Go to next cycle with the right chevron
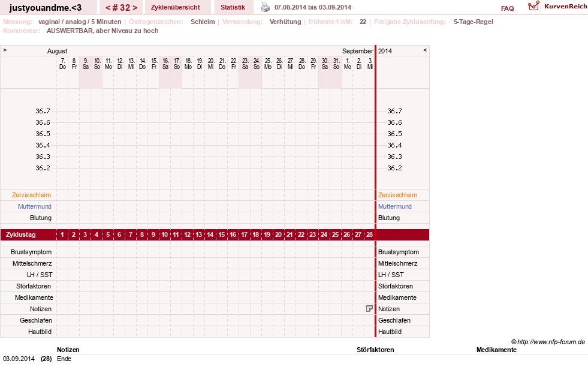 135,8
